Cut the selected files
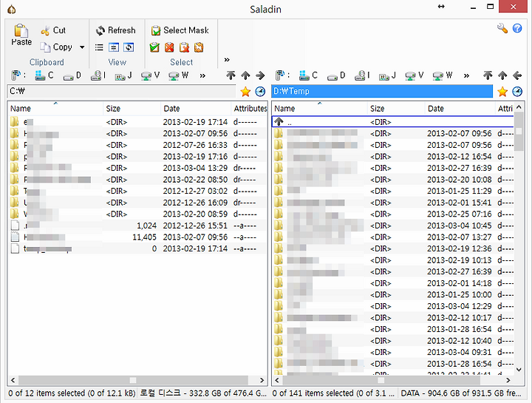This screenshot has width=532, height=403. point(53,30)
